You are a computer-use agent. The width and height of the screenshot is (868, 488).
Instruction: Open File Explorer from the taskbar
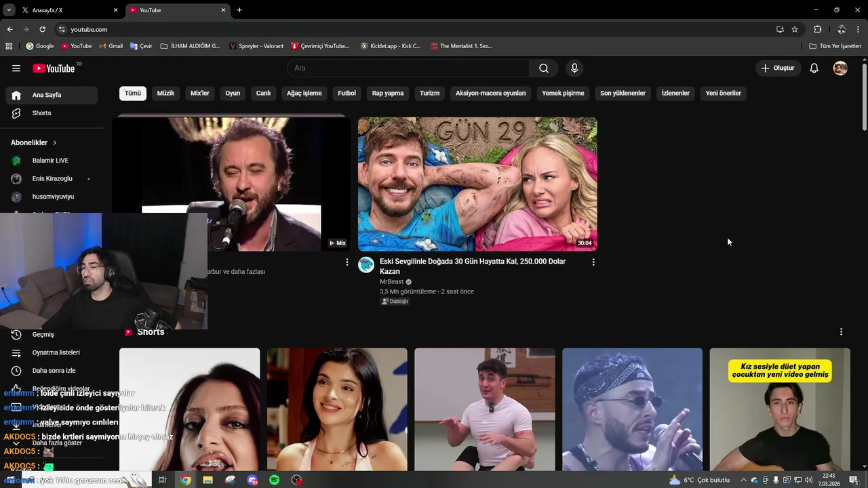(208, 480)
